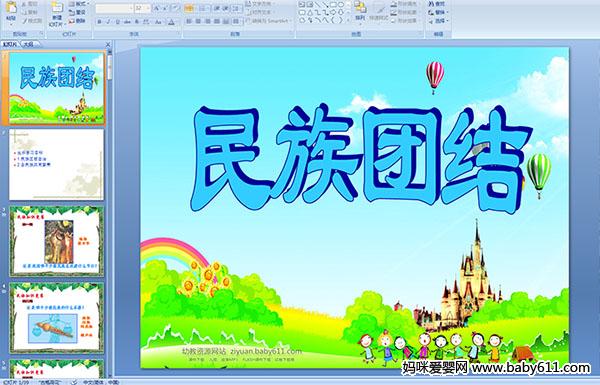Toggle Underline formatting
600x385 pixels.
point(117,22)
